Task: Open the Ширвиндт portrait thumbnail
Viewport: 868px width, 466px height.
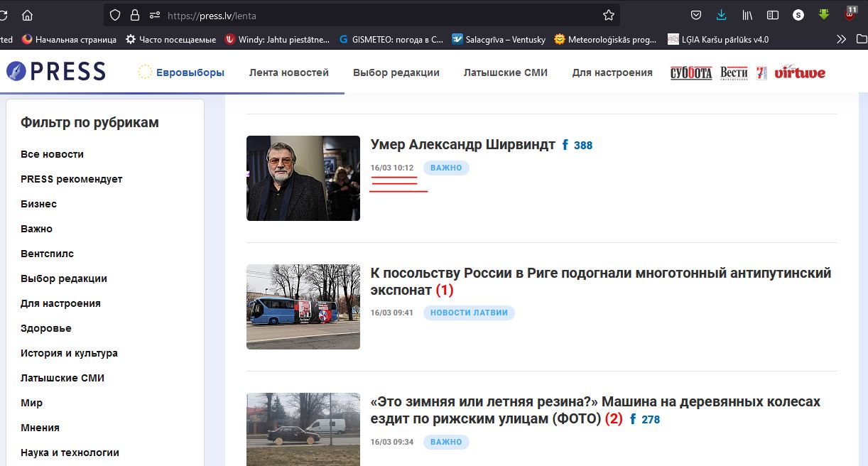Action: [303, 178]
